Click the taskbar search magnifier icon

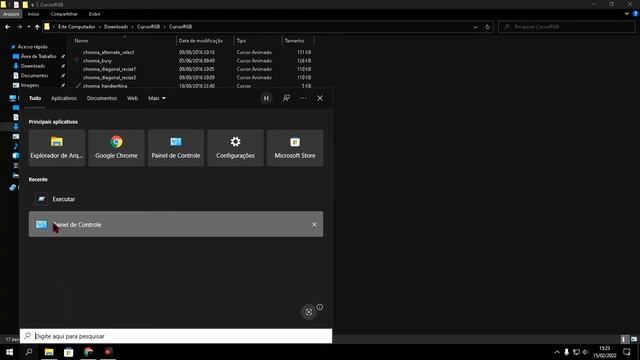coord(29,352)
